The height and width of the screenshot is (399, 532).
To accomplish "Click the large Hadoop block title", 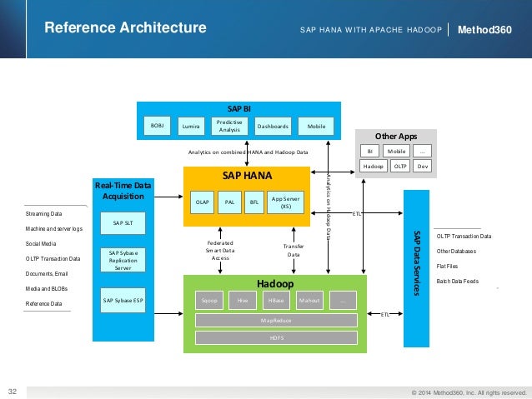I will tap(275, 284).
